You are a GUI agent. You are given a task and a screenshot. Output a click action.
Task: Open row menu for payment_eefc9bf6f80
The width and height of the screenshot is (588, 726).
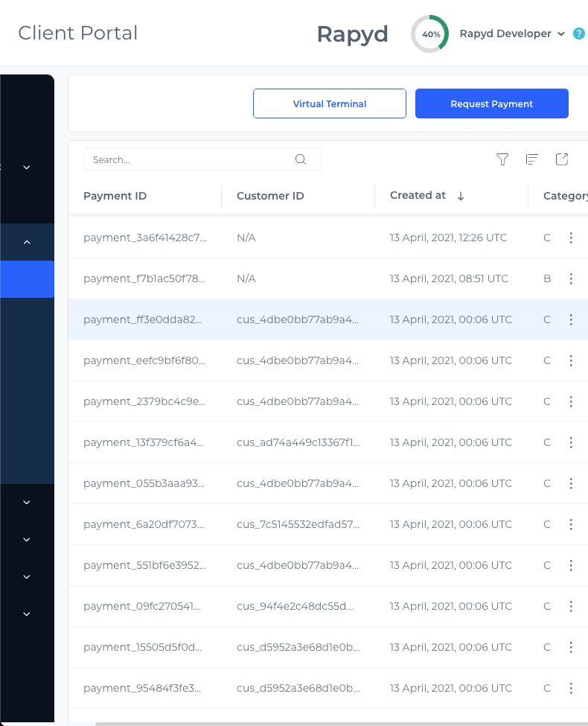pyautogui.click(x=571, y=360)
